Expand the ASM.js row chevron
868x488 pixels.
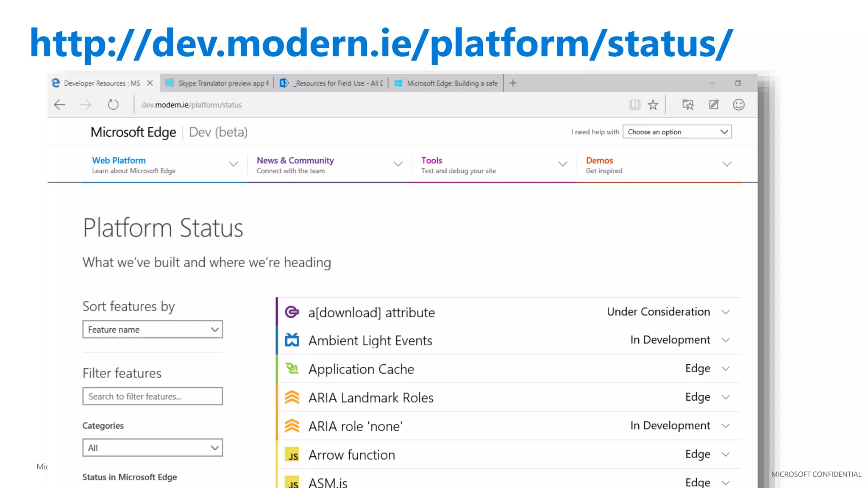[x=726, y=483]
